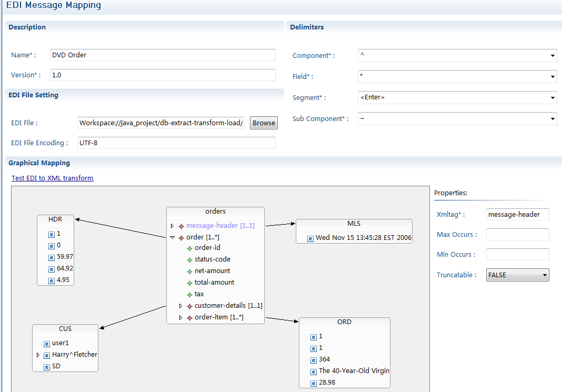Collapse the order node in orders tree
This screenshot has height=392, width=562.
coord(172,237)
